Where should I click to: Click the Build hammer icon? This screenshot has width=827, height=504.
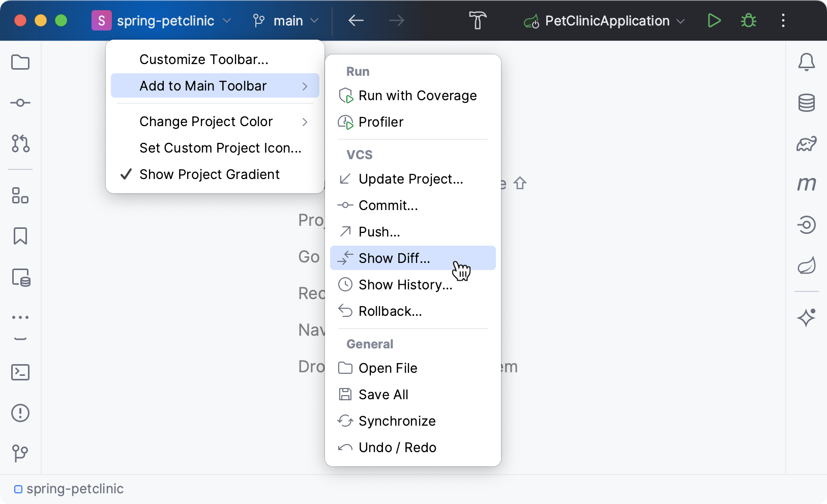[x=478, y=21]
